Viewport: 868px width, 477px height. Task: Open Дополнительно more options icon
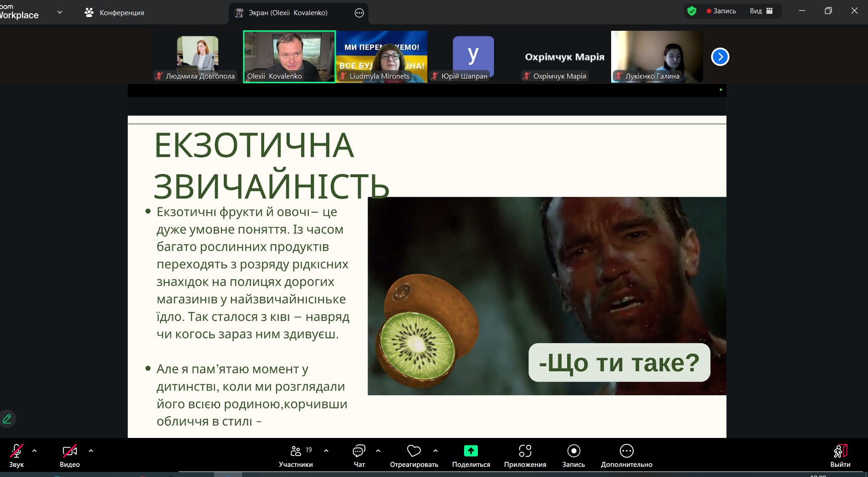pos(626,451)
